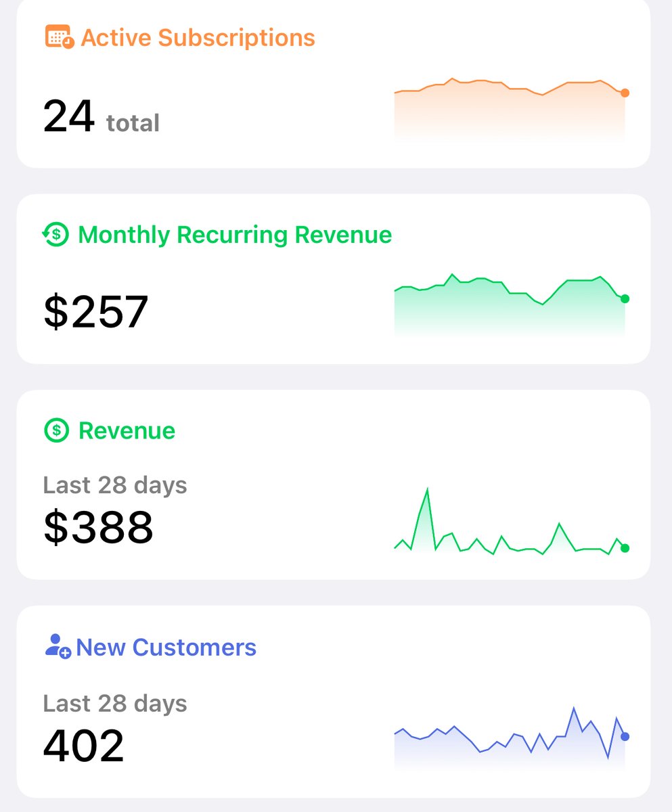Tap the orange endpoint dot on subscriptions chart

625,93
